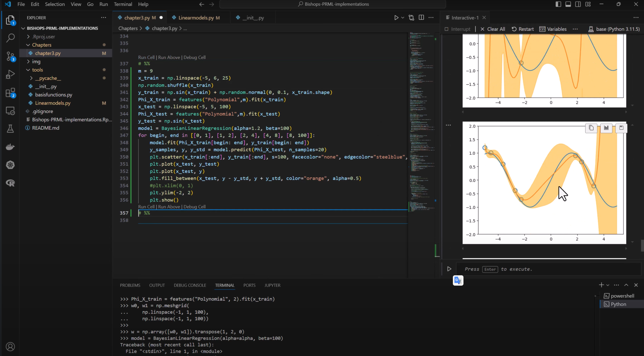Select the Run and Debug icon

click(10, 74)
